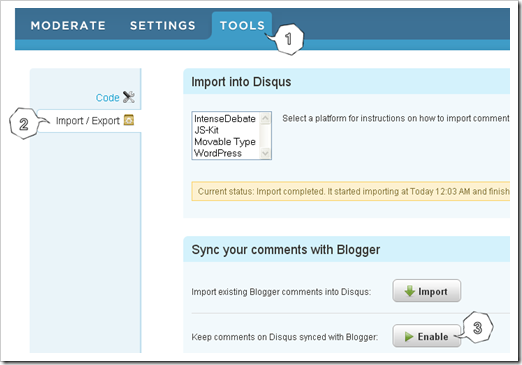Click Enable to sync with Blogger

point(427,336)
